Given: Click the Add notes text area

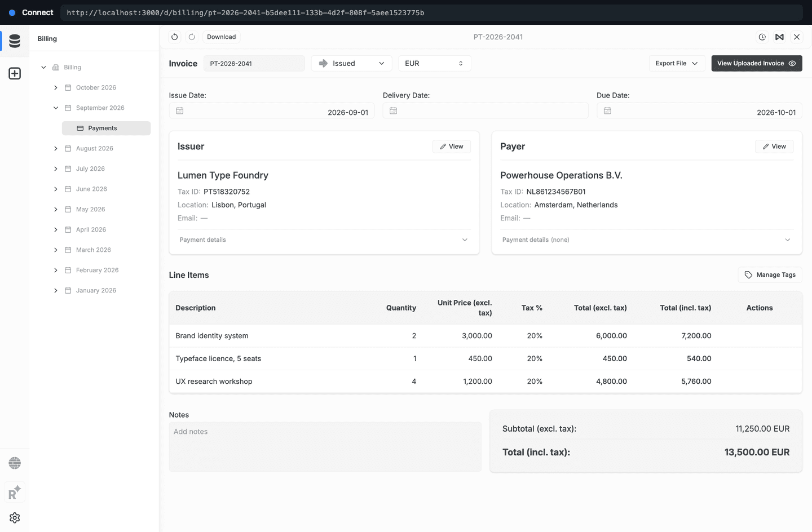Looking at the screenshot, I should (325, 446).
